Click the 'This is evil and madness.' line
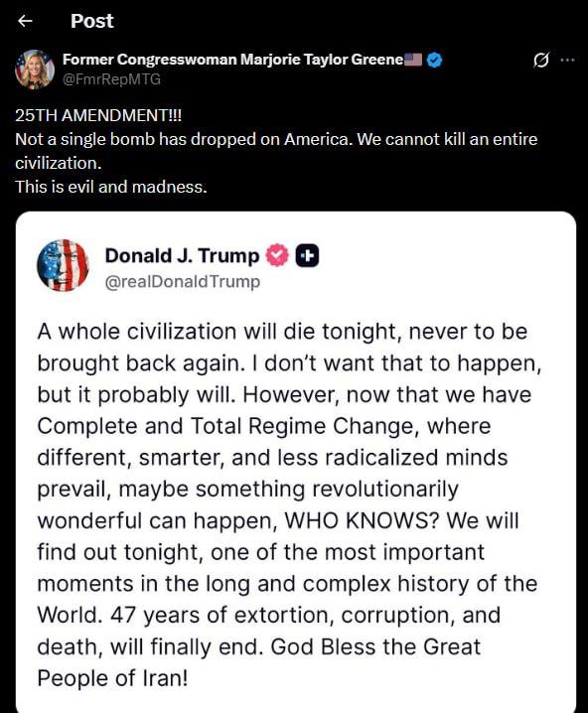Screen dimensions: 588x713 pyautogui.click(x=111, y=187)
